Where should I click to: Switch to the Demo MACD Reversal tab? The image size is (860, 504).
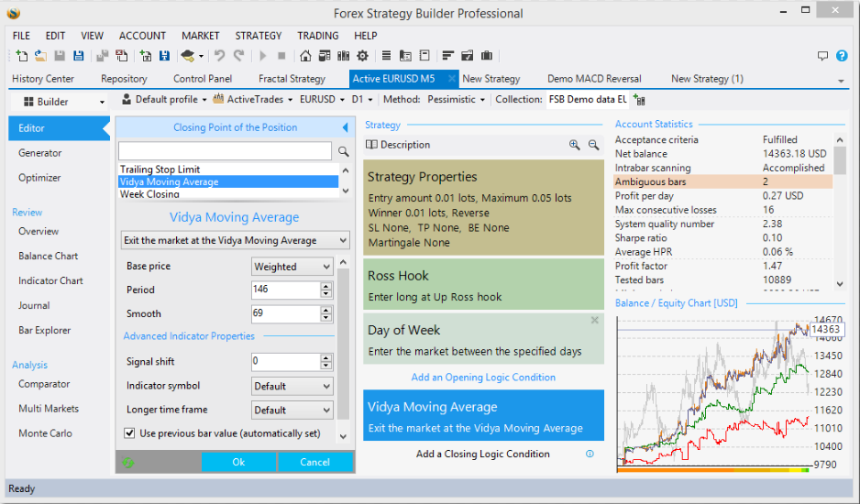[x=594, y=79]
